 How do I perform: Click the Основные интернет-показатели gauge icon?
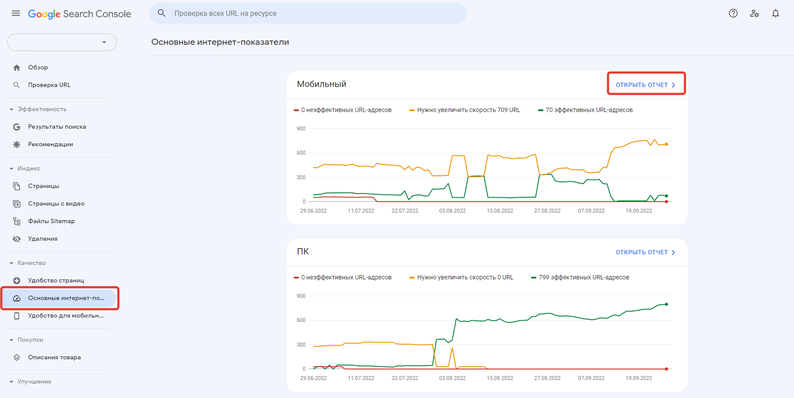[17, 298]
